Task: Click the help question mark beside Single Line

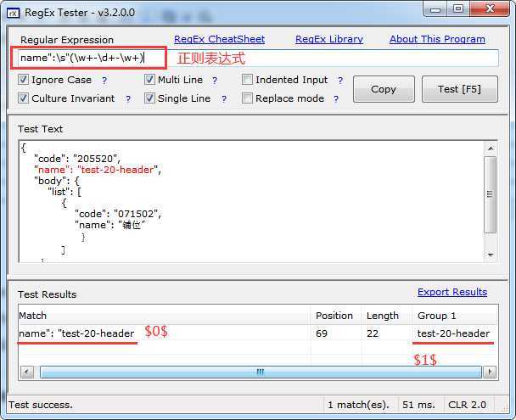Action: [223, 98]
